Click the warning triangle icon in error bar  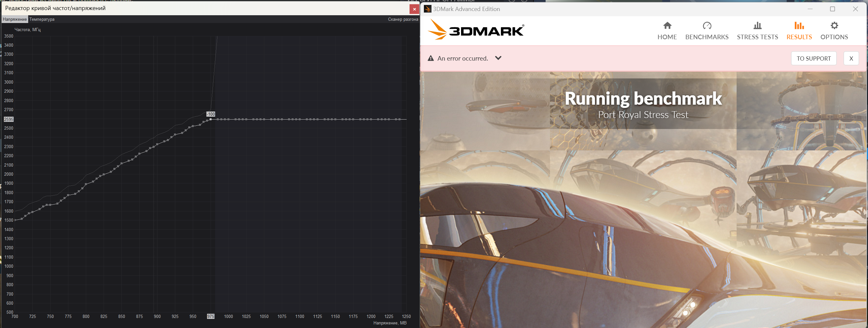point(430,58)
